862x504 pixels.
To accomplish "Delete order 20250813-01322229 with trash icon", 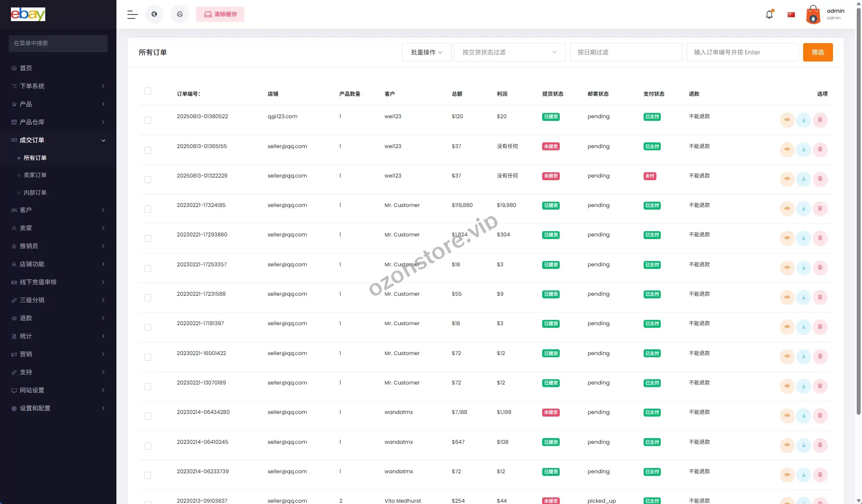I will 820,179.
